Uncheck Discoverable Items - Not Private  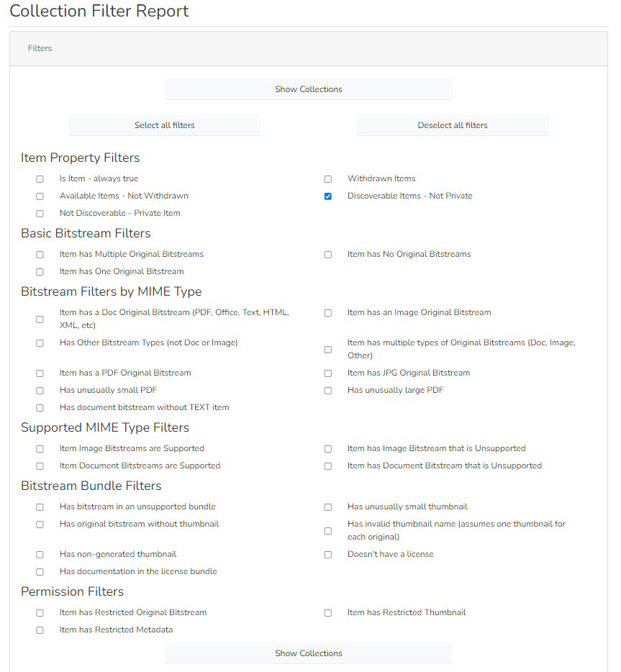point(328,196)
